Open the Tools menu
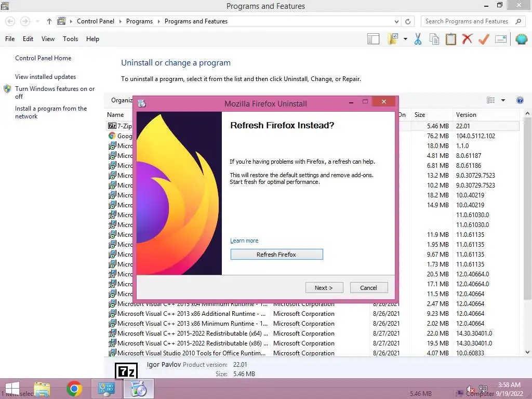 [70, 39]
